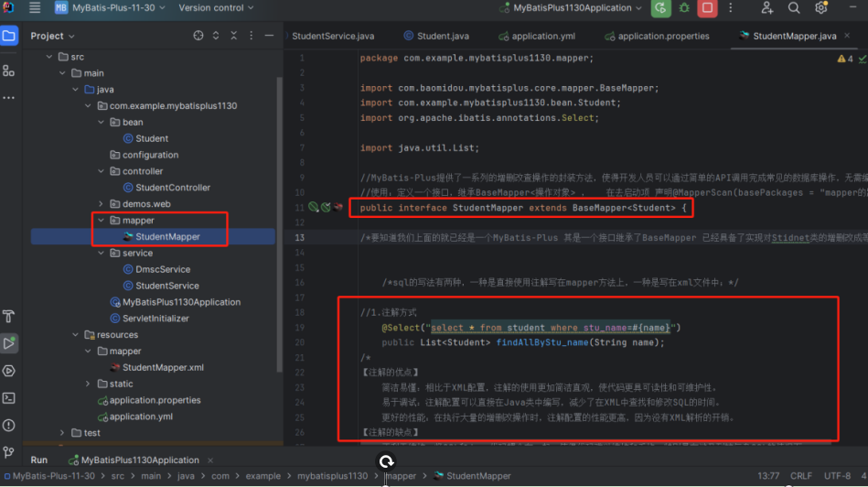Click the Run tab in bottom panel

coord(38,460)
